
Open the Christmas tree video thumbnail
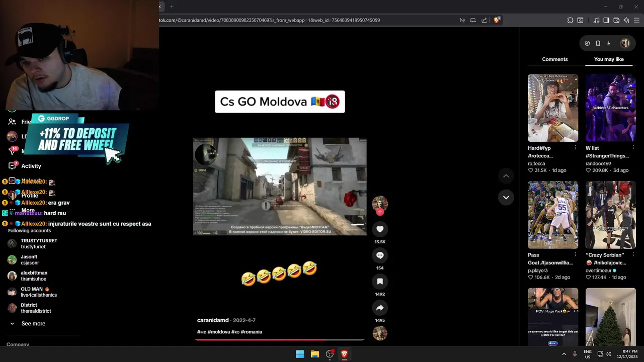pos(611,317)
